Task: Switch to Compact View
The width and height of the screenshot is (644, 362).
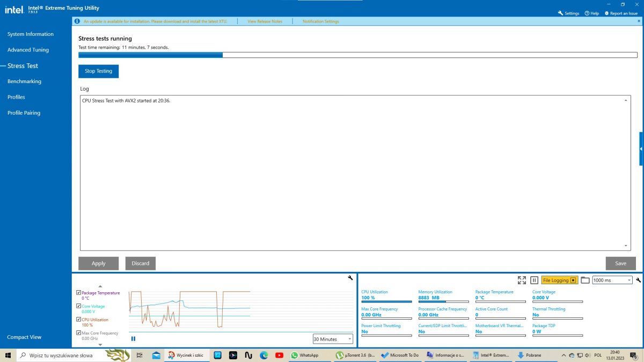Action: click(24, 337)
